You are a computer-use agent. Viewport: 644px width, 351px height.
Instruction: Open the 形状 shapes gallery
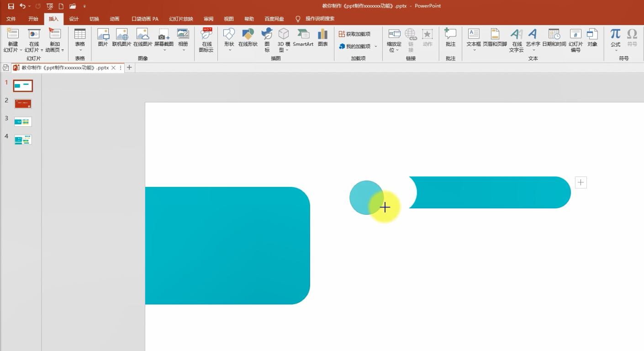pos(229,40)
